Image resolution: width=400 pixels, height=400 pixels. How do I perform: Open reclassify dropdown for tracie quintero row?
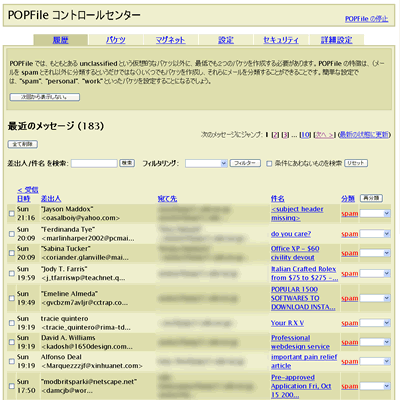[x=375, y=323]
